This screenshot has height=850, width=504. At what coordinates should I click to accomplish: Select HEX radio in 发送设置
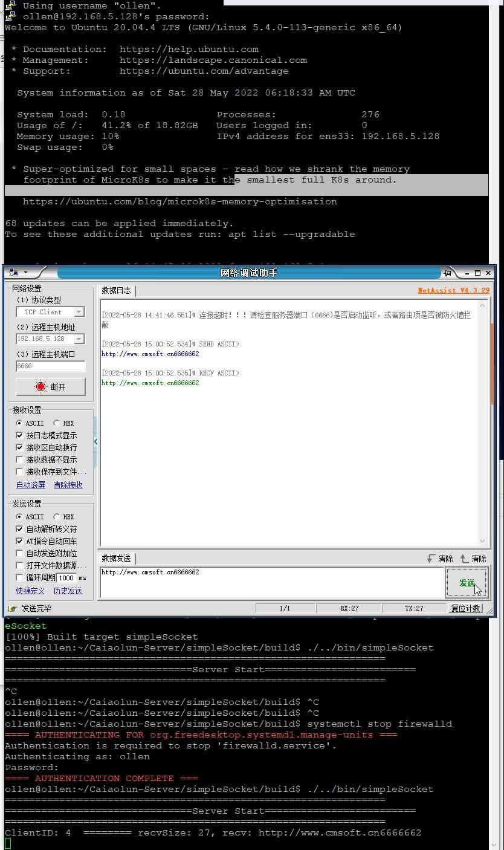point(57,517)
